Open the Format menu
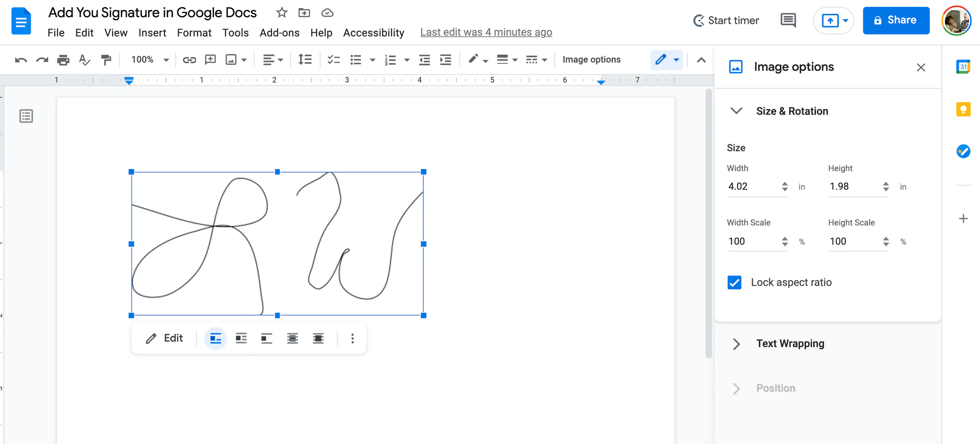Image resolution: width=980 pixels, height=444 pixels. point(194,33)
